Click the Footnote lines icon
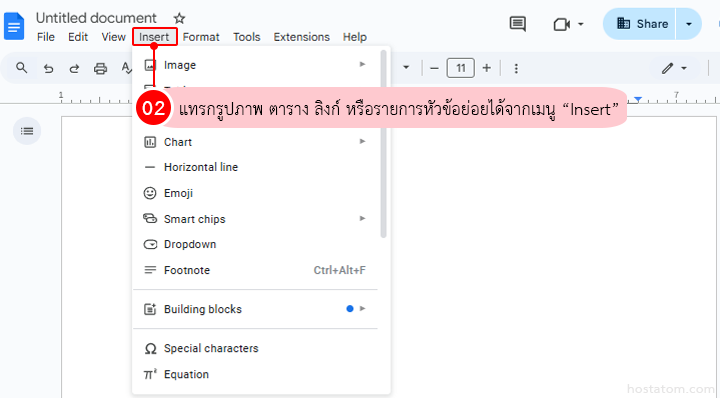 [150, 270]
